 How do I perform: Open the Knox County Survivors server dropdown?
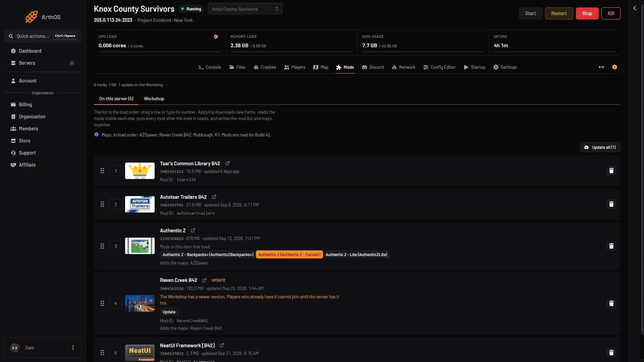pos(245,9)
